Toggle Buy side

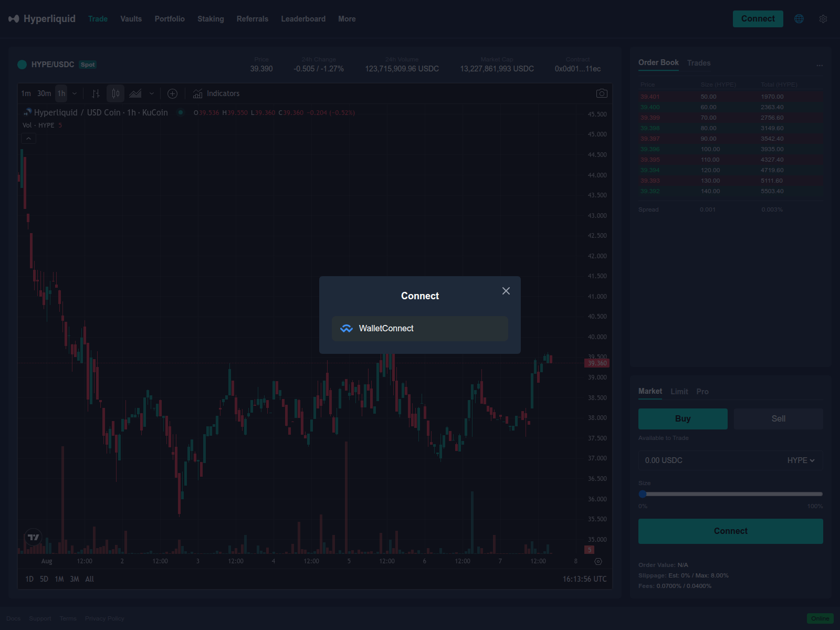click(683, 419)
